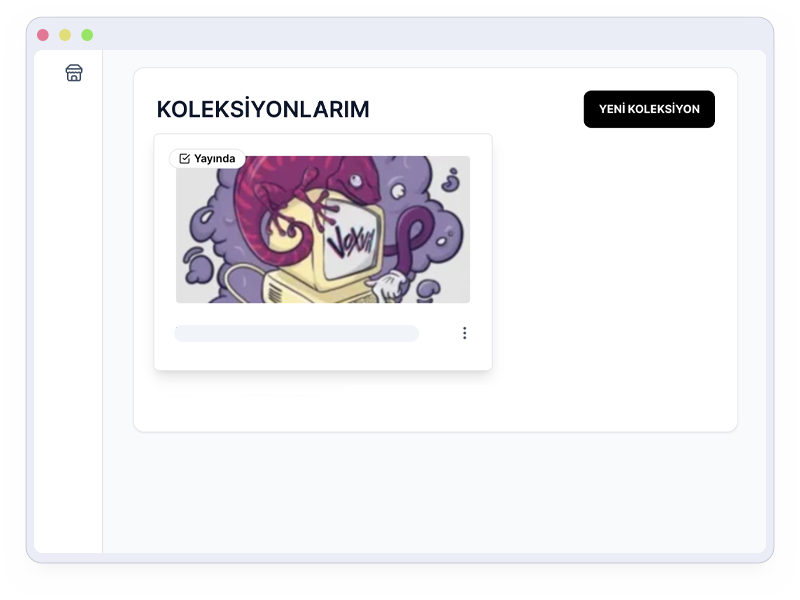Click the gray collection title placeholder bar

point(296,333)
